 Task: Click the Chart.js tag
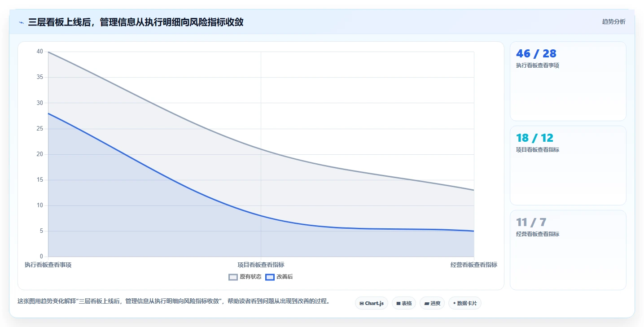click(x=372, y=303)
